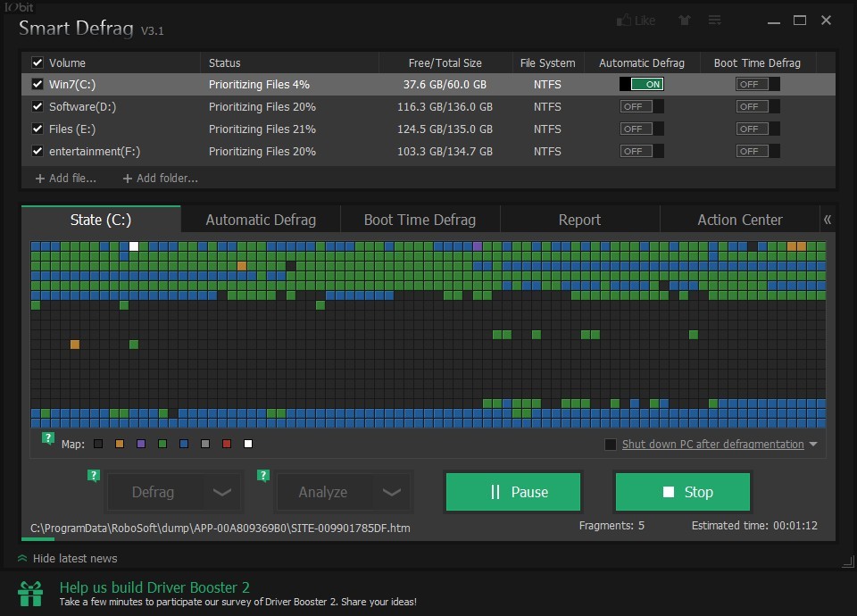Click the help icon beside Map legend
Screen dimensions: 857x616
point(48,437)
